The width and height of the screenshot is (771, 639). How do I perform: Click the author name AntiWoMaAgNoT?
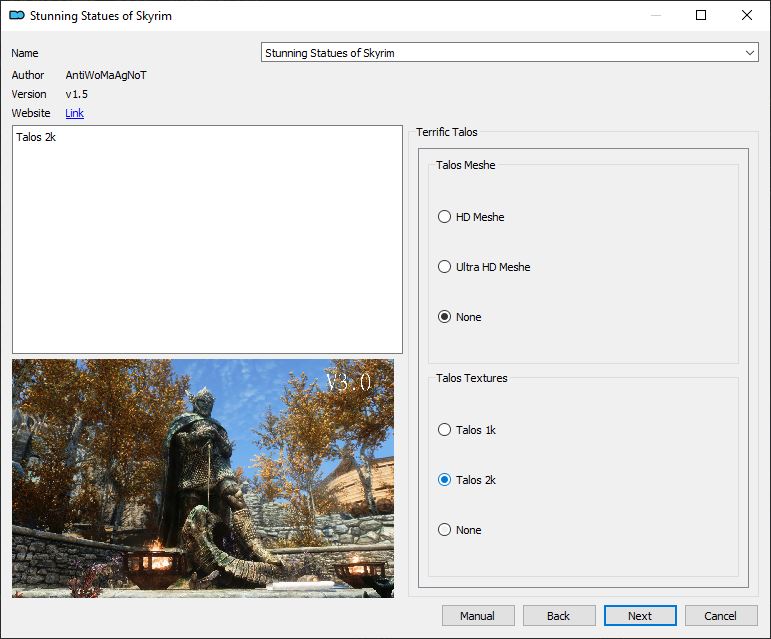[x=106, y=75]
